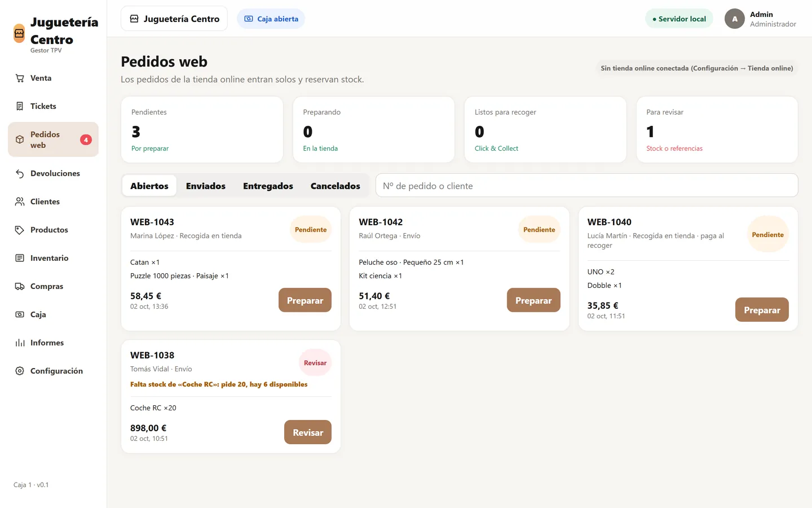This screenshot has height=508, width=812.
Task: Click Revisar button for order WEB-1038
Action: [308, 432]
